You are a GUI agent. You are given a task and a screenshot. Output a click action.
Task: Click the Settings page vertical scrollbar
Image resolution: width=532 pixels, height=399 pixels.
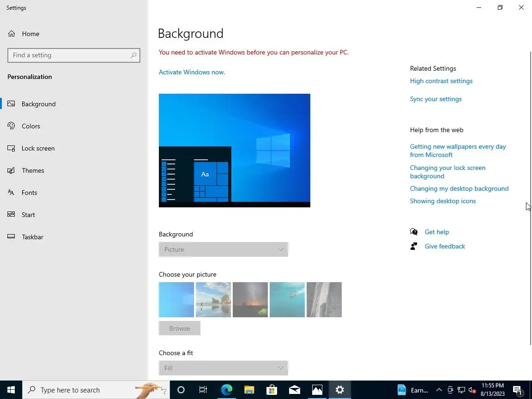click(531, 199)
